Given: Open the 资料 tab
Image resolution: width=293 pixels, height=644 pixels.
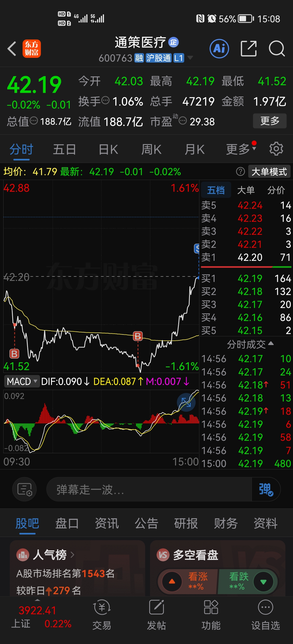Looking at the screenshot, I should (x=265, y=523).
